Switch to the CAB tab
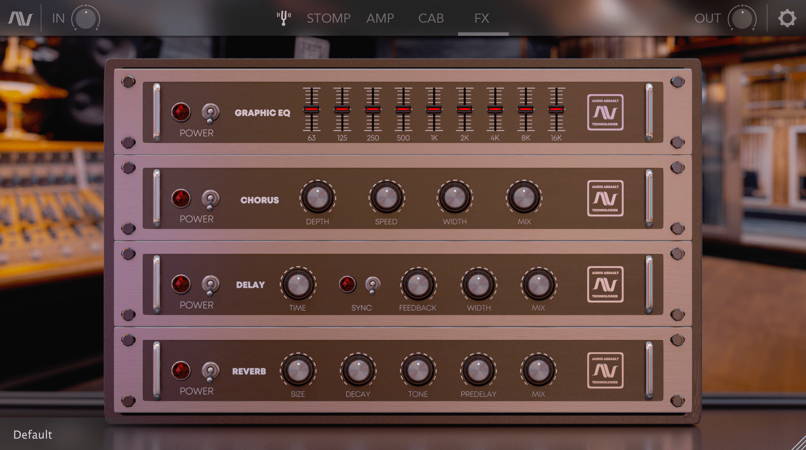 (x=431, y=18)
